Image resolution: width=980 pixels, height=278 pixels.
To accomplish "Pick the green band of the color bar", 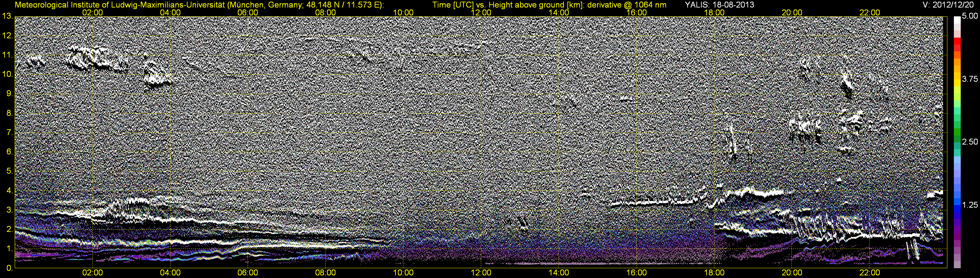I will coord(957,131).
